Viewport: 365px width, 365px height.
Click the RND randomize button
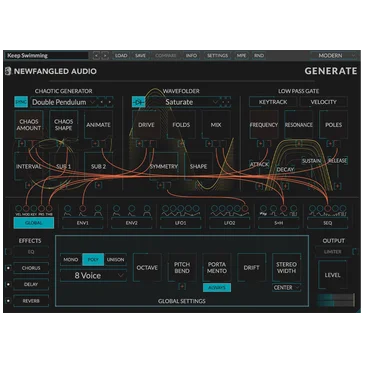[259, 56]
